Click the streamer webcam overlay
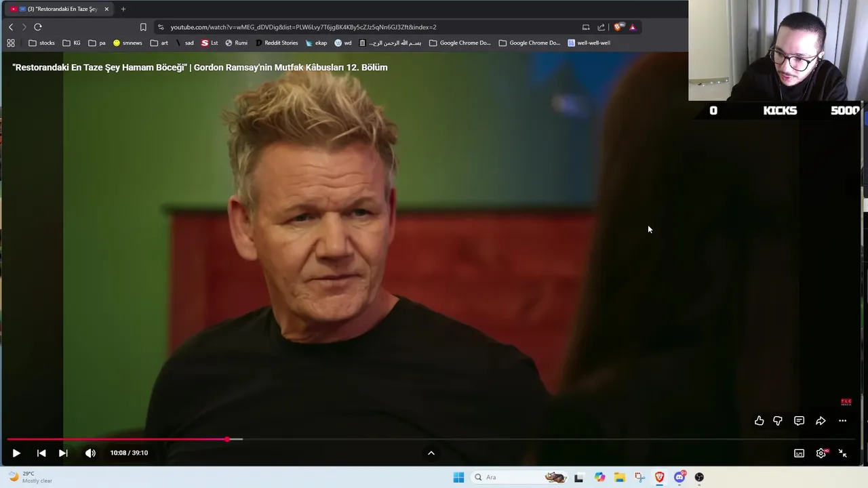 click(778, 50)
